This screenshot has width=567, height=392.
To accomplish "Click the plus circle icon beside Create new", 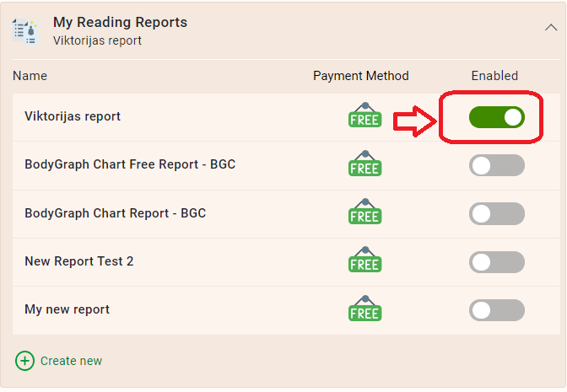I will coord(24,361).
